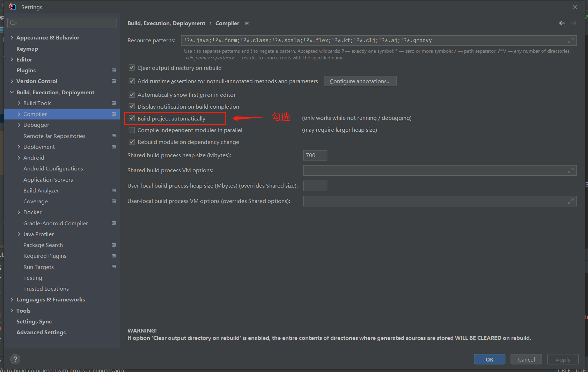Toggle Clear output directory on rebuild
This screenshot has width=588, height=372.
coord(132,68)
